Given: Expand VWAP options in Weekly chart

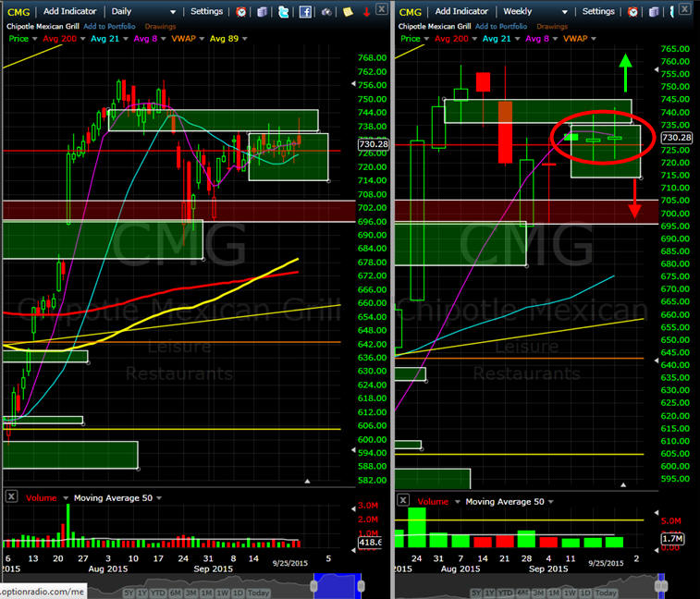Looking at the screenshot, I should tap(594, 39).
